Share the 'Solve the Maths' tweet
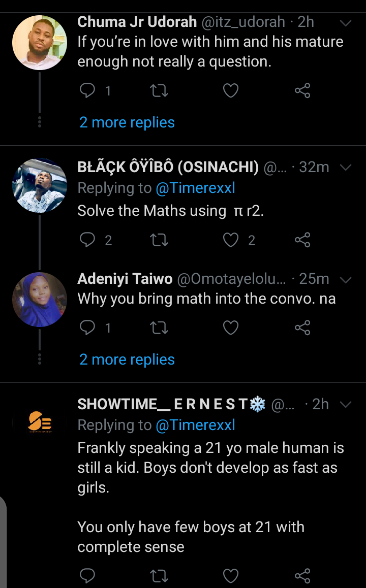 [302, 240]
